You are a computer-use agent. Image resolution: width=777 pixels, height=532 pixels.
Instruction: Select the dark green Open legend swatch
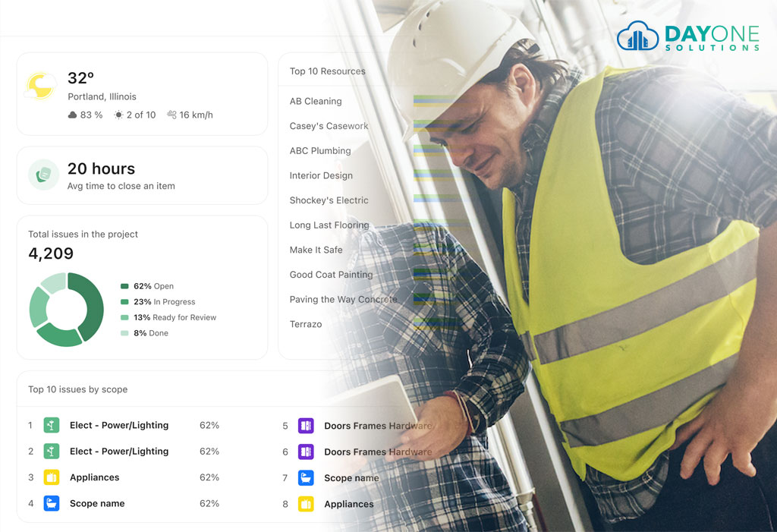[x=124, y=286]
